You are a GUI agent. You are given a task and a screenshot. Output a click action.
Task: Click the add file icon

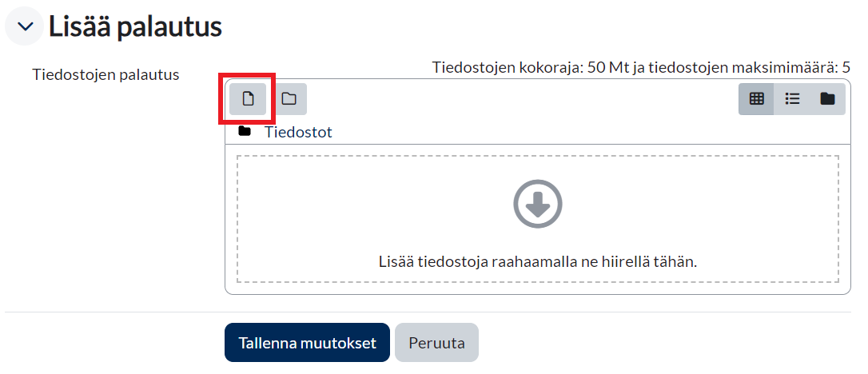tap(248, 99)
